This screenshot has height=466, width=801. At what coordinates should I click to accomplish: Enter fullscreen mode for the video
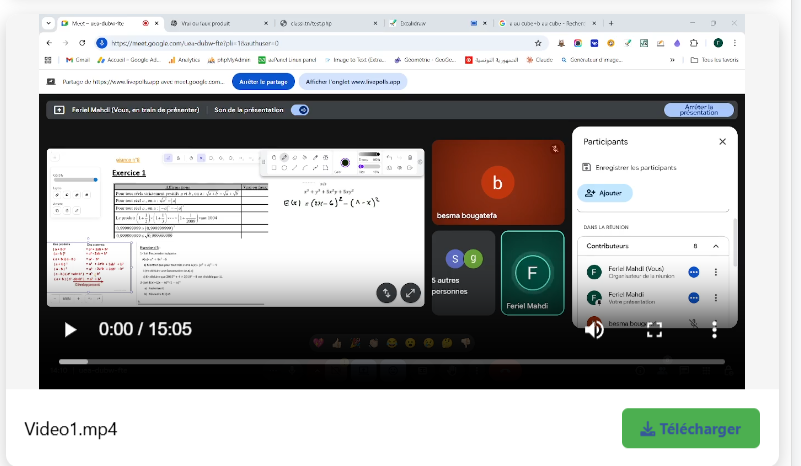pyautogui.click(x=654, y=329)
